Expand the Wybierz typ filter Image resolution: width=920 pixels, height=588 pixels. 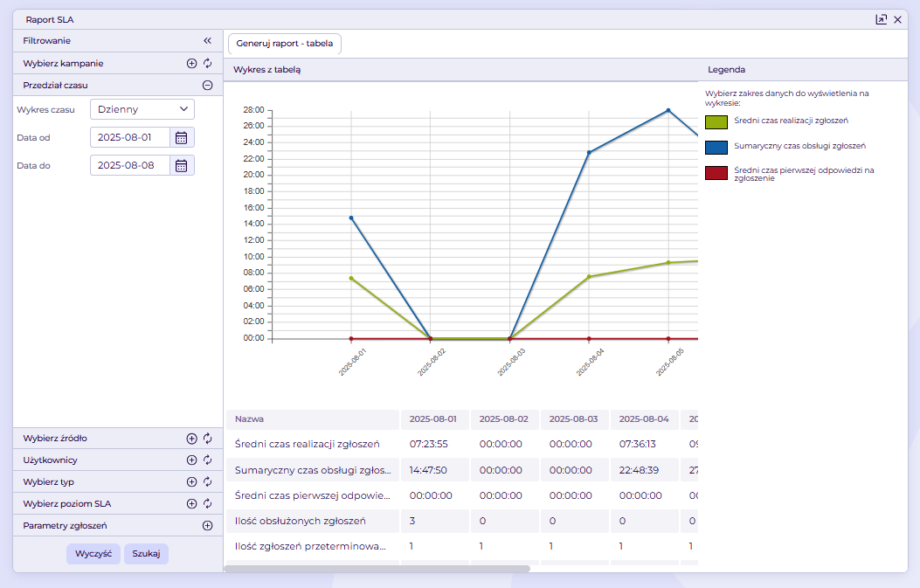(192, 481)
